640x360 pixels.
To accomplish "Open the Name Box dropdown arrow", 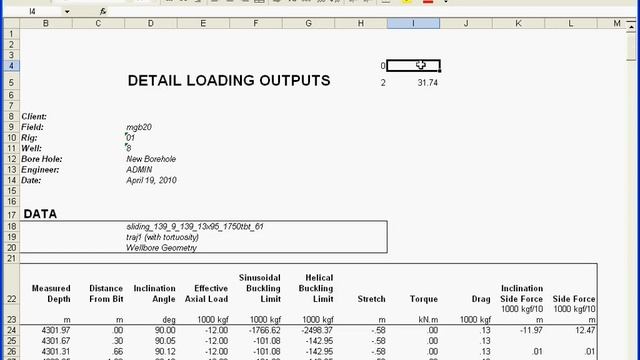I will (x=67, y=11).
